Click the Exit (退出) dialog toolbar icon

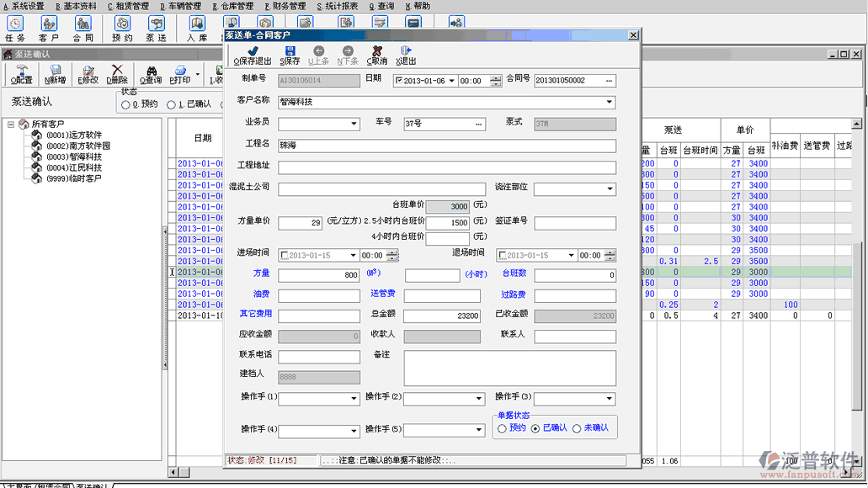(x=406, y=51)
